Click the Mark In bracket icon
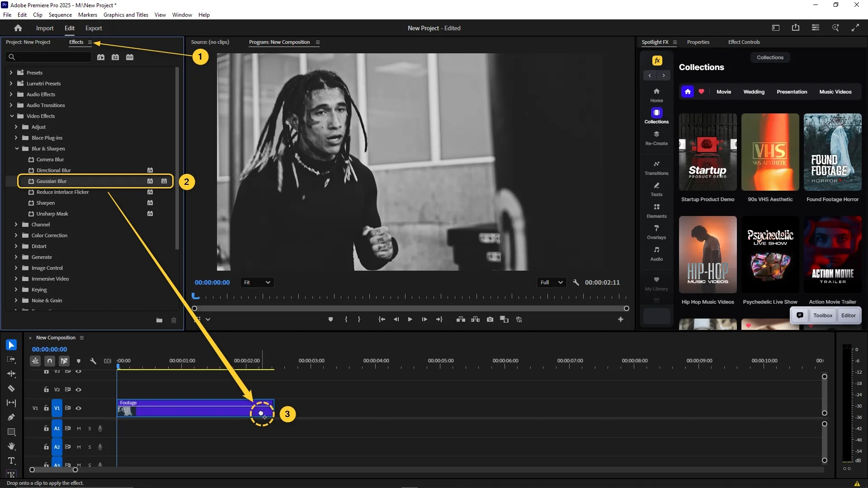868x488 pixels. 346,319
